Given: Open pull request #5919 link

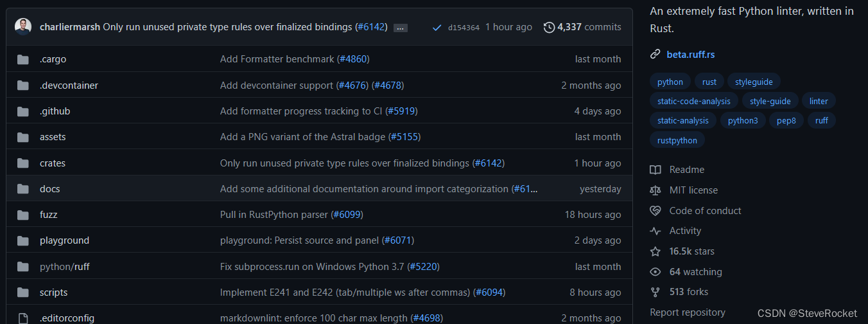Looking at the screenshot, I should click(401, 111).
